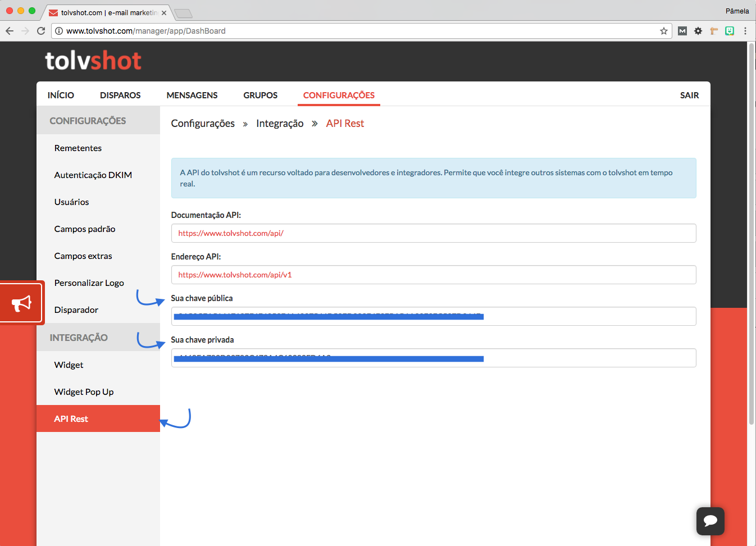Go to the INÍCIO menu
Image resolution: width=756 pixels, height=546 pixels.
pos(61,95)
